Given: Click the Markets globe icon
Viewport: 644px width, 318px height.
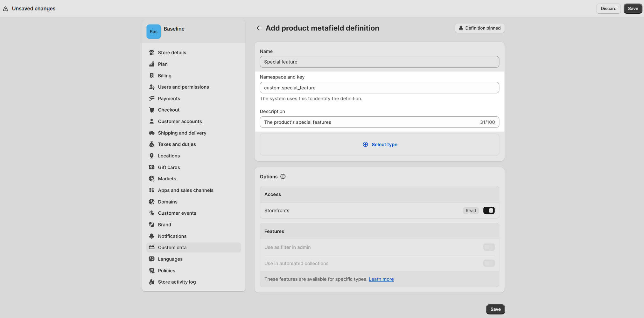Looking at the screenshot, I should [x=152, y=178].
